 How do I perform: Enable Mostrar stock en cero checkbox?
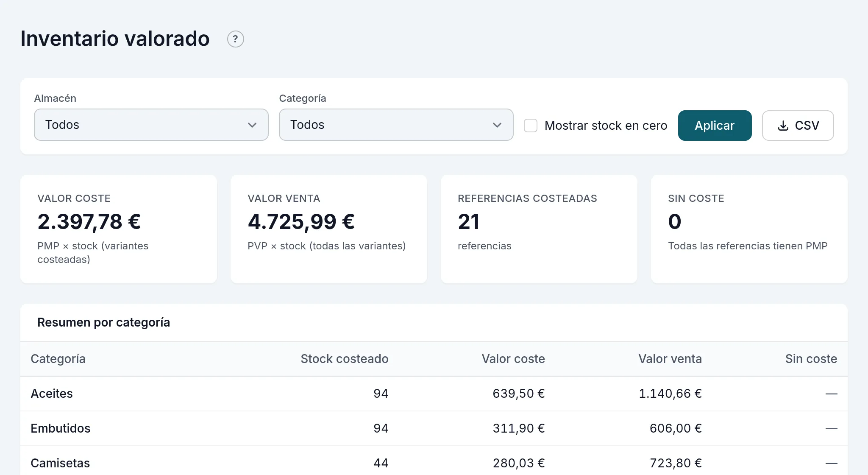531,126
